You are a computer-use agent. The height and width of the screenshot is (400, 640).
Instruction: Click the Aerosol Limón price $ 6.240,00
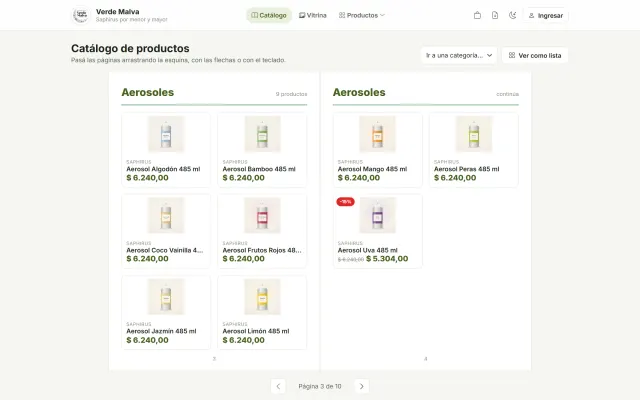[x=243, y=340]
